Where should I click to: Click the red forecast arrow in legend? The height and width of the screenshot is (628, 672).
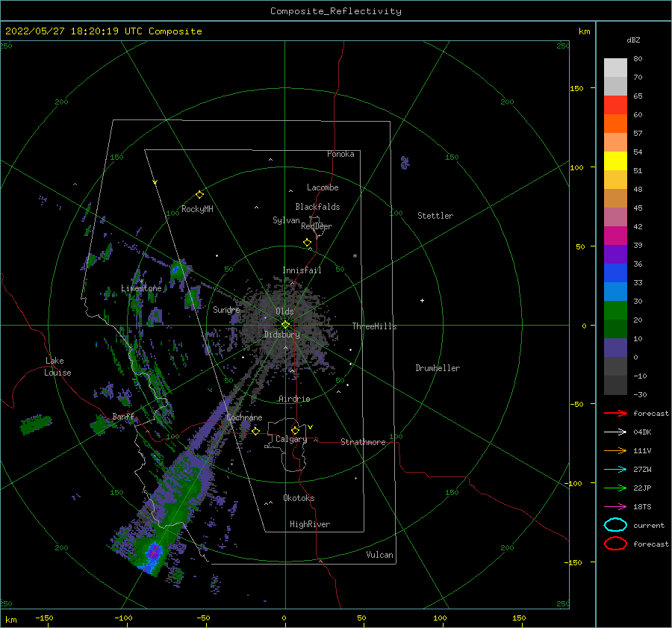click(x=615, y=413)
